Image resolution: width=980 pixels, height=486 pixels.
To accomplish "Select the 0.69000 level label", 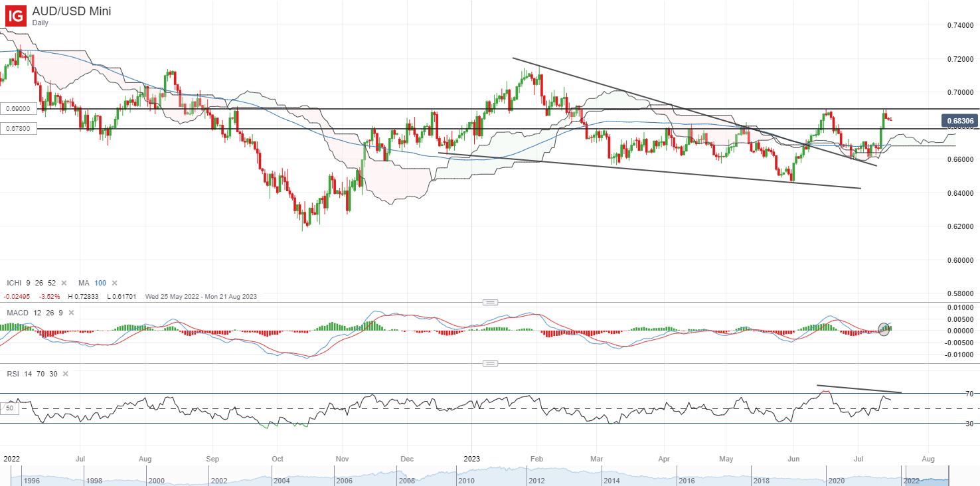I will 19,108.
